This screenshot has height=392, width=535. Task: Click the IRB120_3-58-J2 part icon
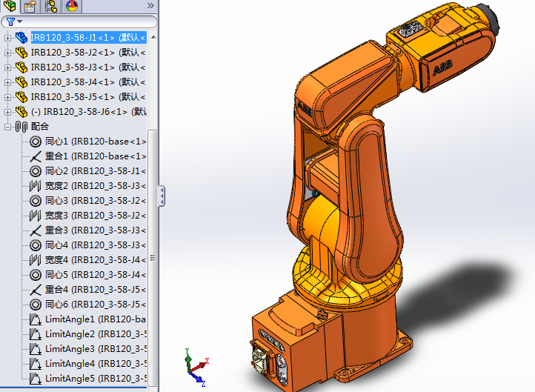click(21, 53)
